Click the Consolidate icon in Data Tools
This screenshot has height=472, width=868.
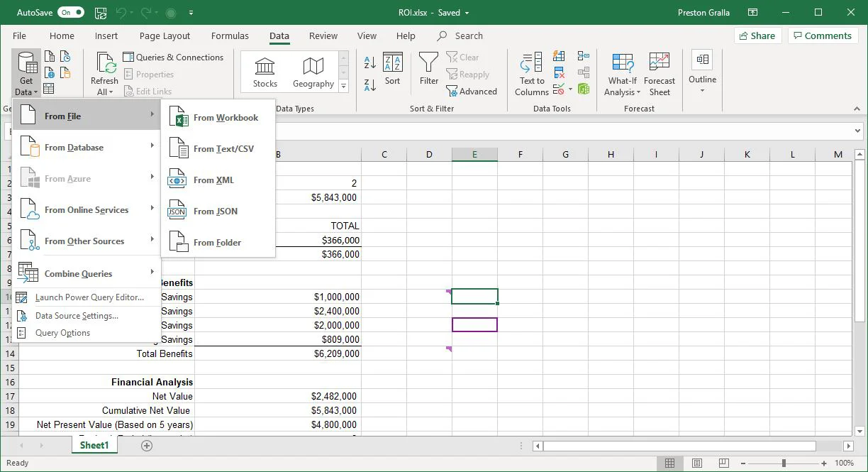[584, 55]
